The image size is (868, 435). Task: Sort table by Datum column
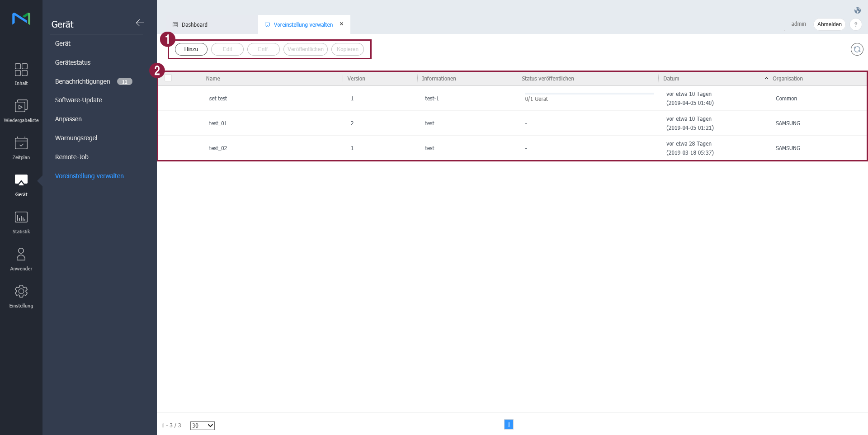[x=671, y=79]
